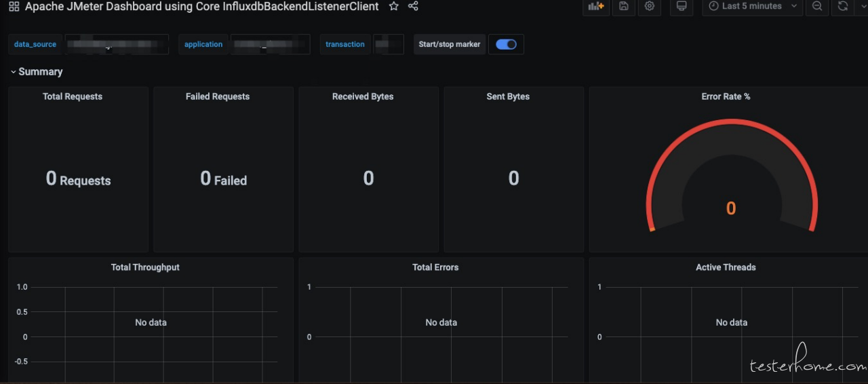Screen dimensions: 868x384
Task: Open Active Threads panel title menu
Action: 726,267
